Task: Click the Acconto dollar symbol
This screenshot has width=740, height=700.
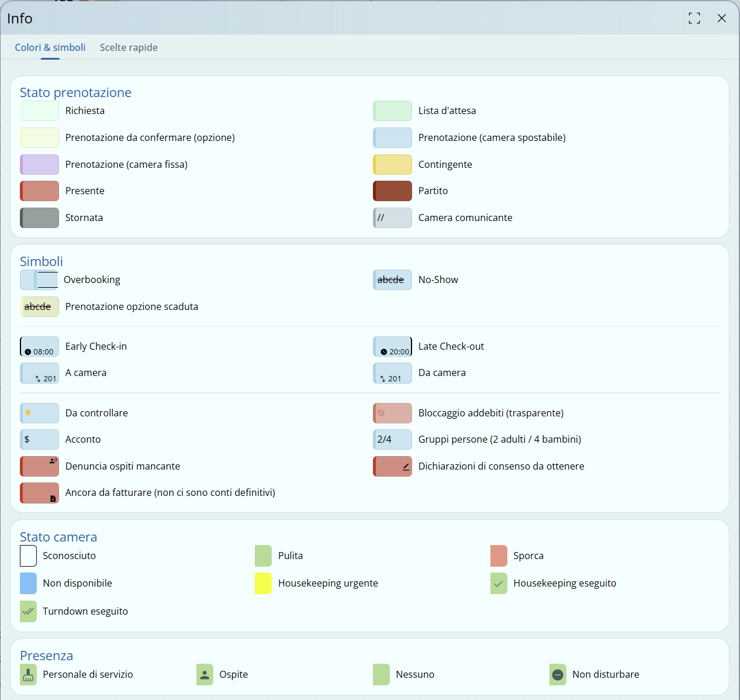Action: [27, 439]
